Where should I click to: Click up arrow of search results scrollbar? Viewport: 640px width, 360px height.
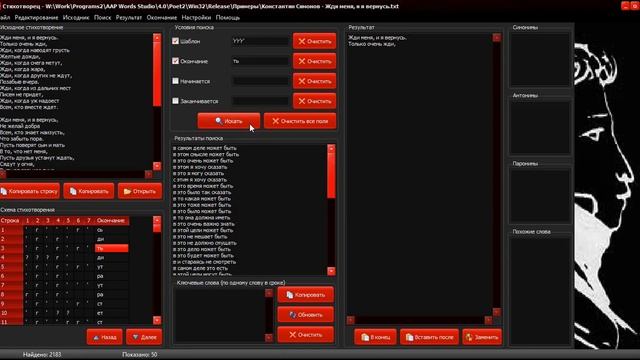pos(331,148)
